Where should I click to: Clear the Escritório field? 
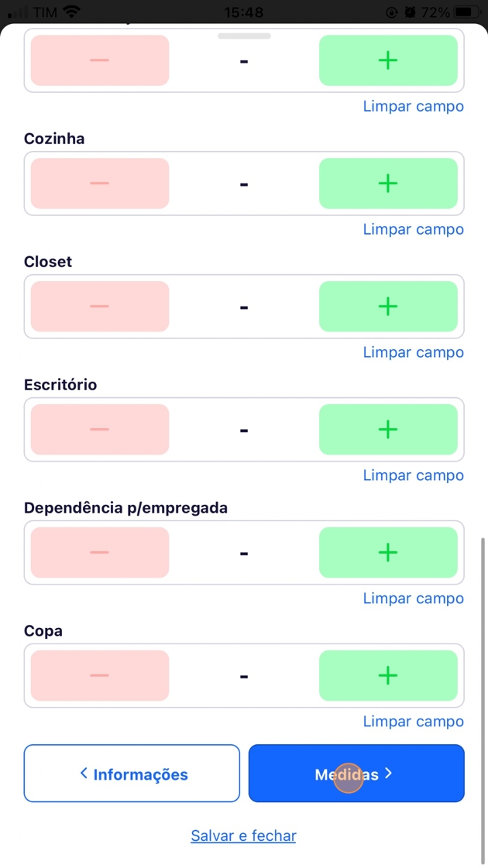click(413, 475)
